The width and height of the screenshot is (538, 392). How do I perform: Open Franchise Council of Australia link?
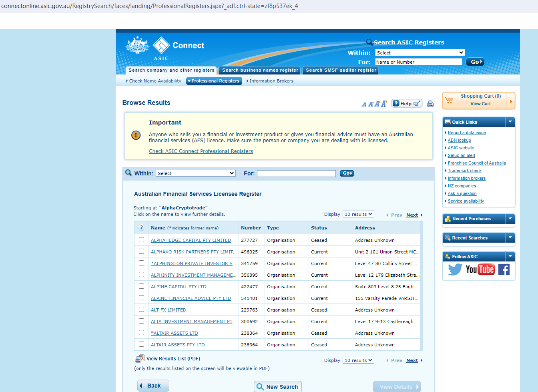(477, 163)
